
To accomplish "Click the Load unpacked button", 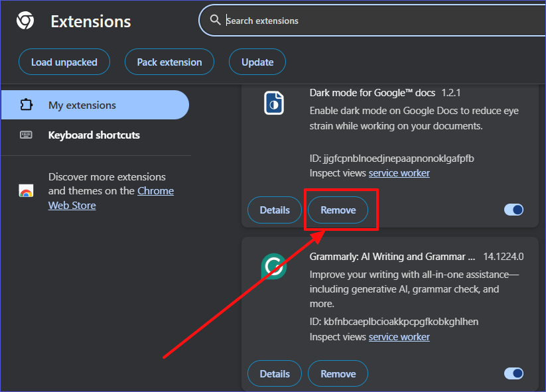I will [64, 62].
